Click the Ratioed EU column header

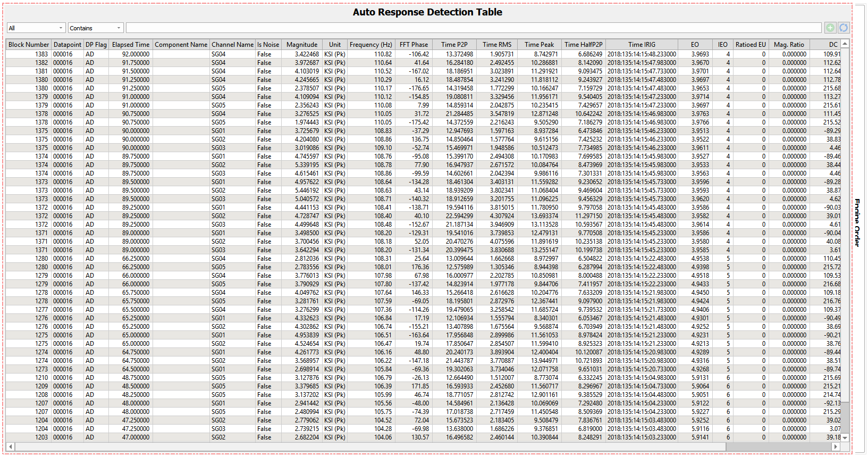[x=751, y=45]
